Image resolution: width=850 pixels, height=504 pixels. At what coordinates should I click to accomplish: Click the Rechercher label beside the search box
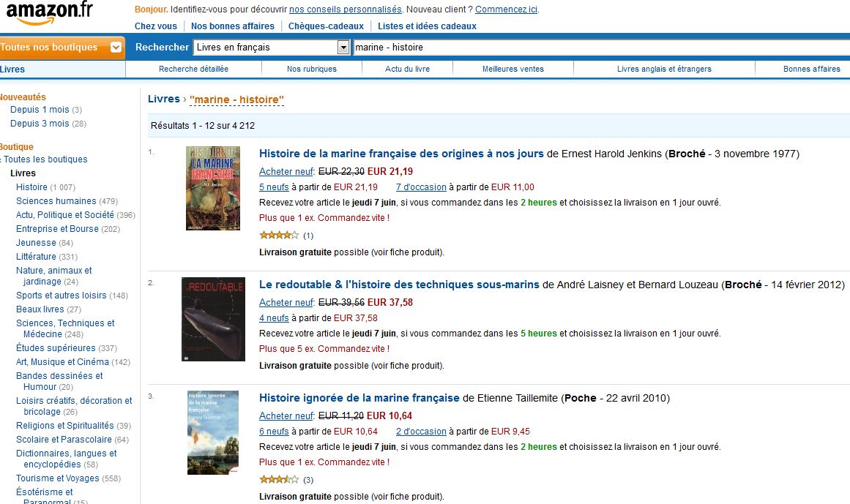(x=162, y=47)
